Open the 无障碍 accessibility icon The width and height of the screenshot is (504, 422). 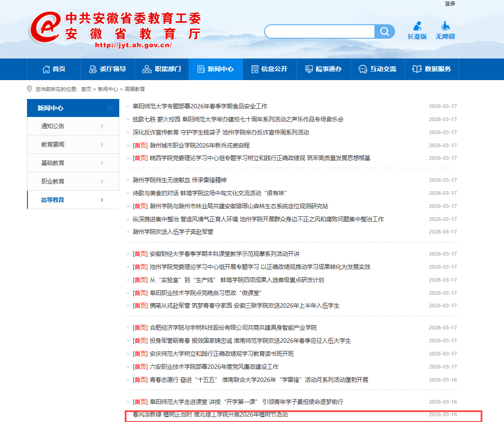pos(445,27)
